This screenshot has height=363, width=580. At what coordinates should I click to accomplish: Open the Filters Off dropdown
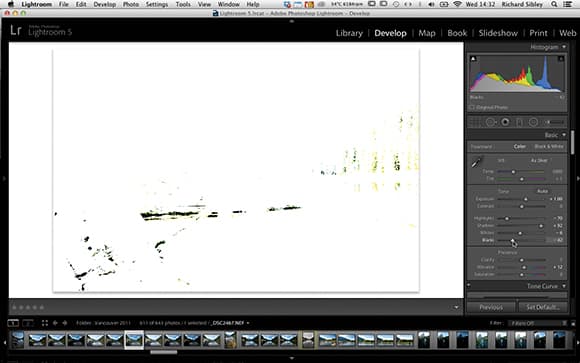[537, 323]
